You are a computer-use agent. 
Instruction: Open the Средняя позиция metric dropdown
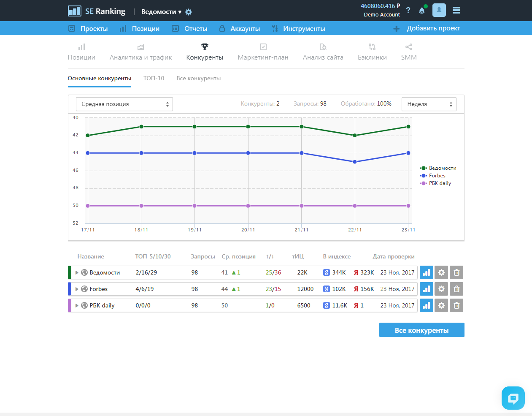(x=124, y=104)
